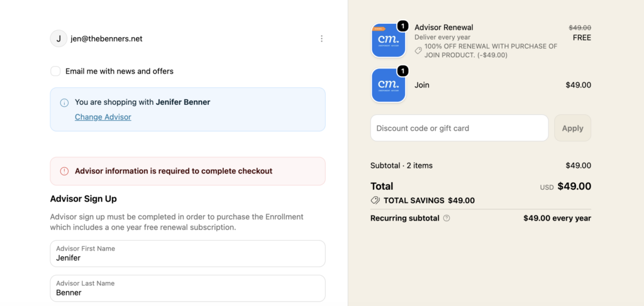Enable Email me with news and offers

(55, 71)
